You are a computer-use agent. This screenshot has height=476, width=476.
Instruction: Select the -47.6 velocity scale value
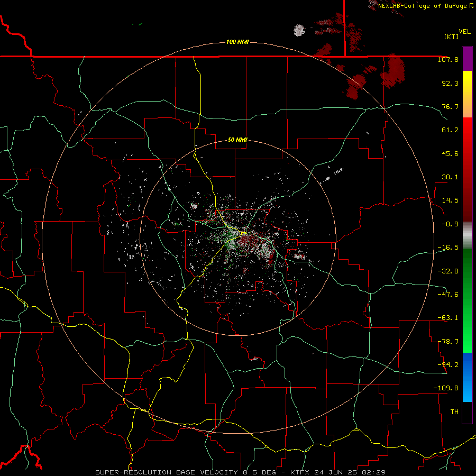pyautogui.click(x=448, y=294)
